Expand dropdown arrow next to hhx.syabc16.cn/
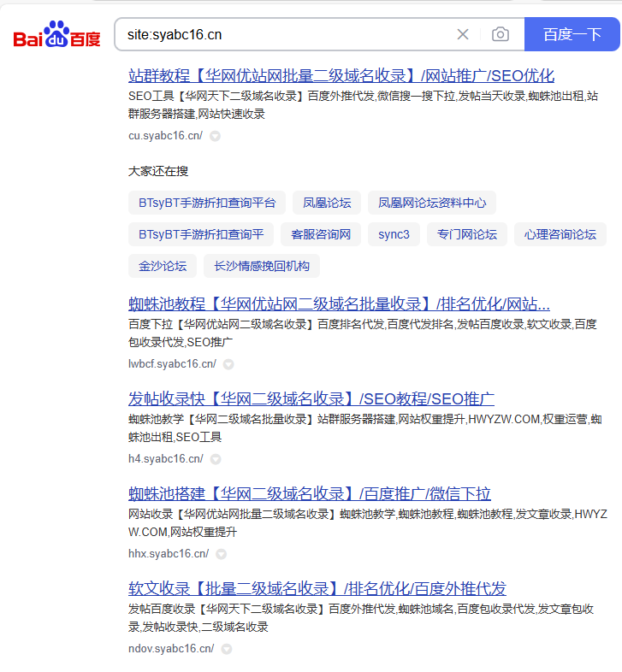This screenshot has width=622, height=672. click(x=221, y=555)
